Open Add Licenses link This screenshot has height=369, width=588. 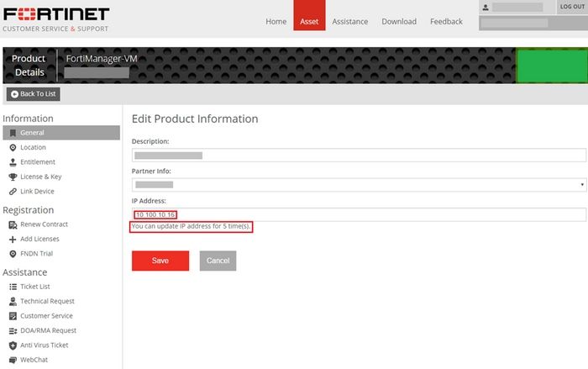point(39,239)
